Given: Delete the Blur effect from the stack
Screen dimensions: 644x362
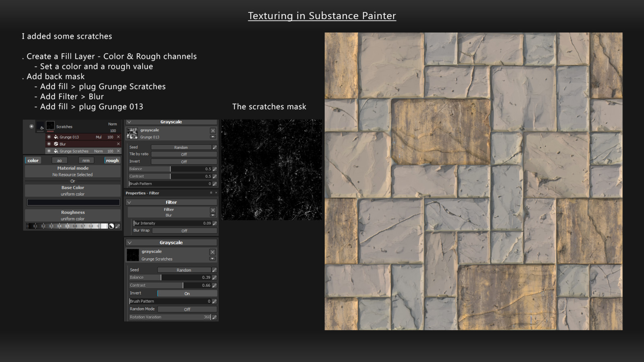Looking at the screenshot, I should click(x=118, y=144).
